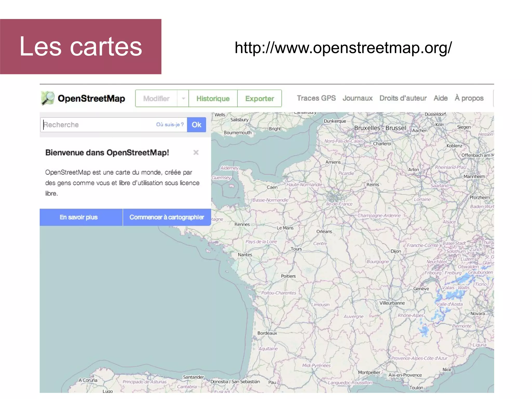
Task: Click 'En savoir plus' button
Action: 81,217
